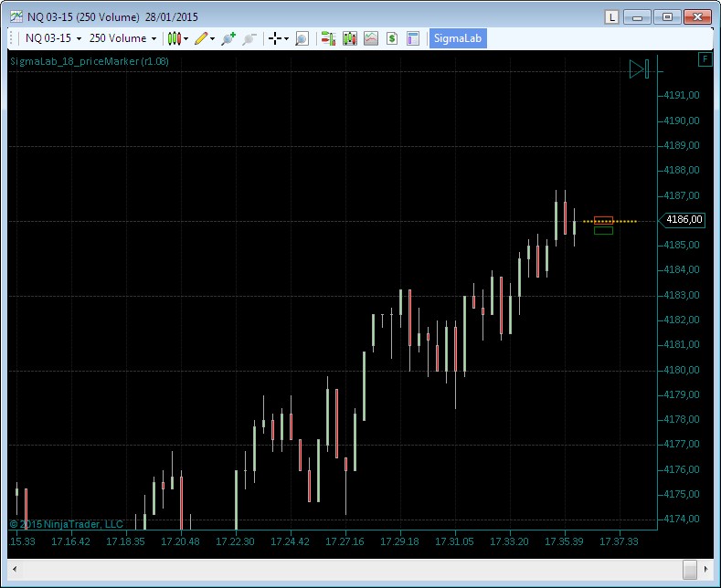721x588 pixels.
Task: Click the horizontal scrollbar left arrow
Action: click(15, 570)
